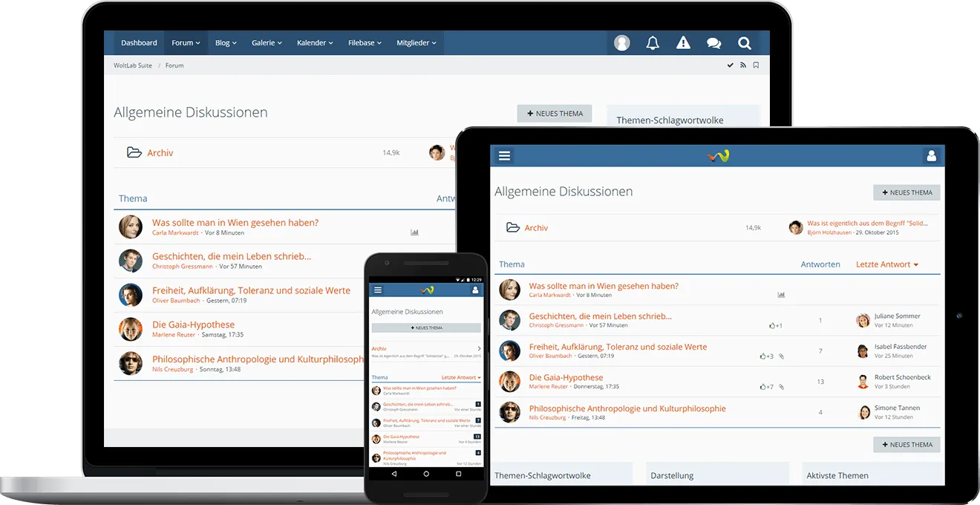Expand the Galerie dropdown menu
The height and width of the screenshot is (505, 980).
(x=267, y=43)
